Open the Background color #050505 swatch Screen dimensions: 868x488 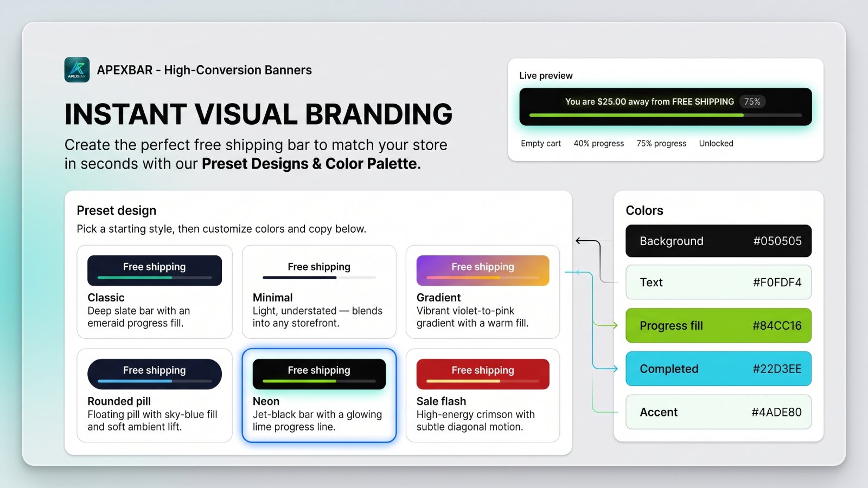(x=719, y=241)
